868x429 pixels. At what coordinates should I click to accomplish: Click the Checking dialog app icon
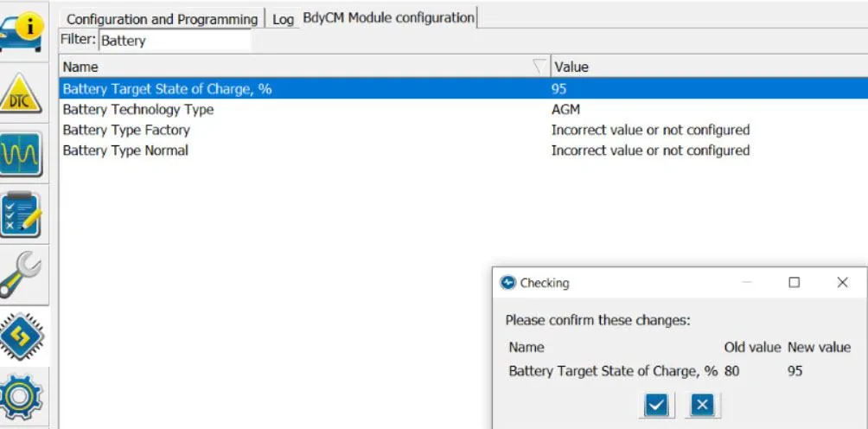pyautogui.click(x=507, y=283)
